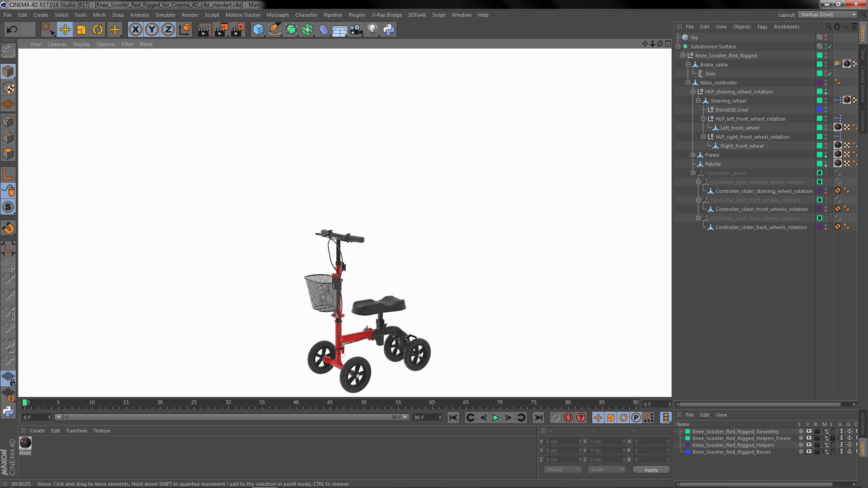Open the MoGraph menu
868x488 pixels.
pyautogui.click(x=278, y=15)
